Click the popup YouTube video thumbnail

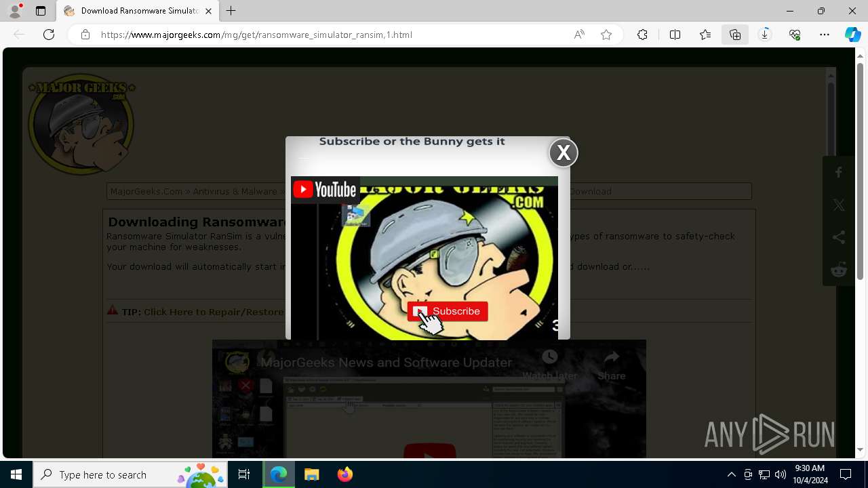(x=425, y=258)
